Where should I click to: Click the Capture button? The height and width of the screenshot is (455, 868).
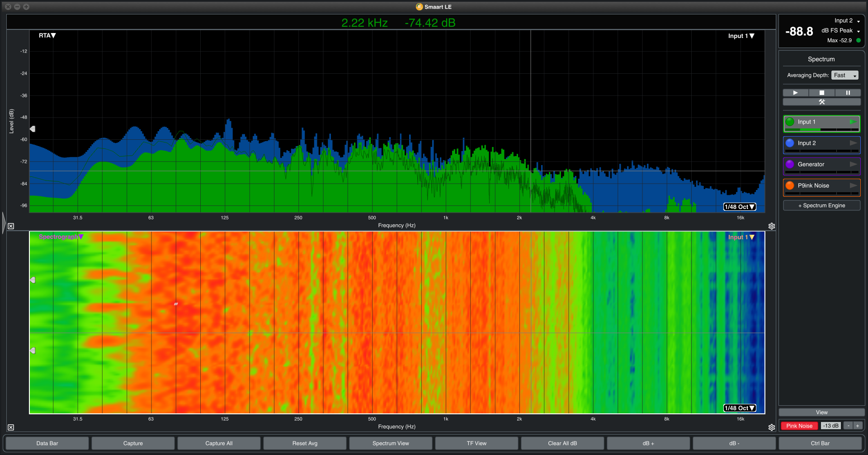(x=133, y=443)
